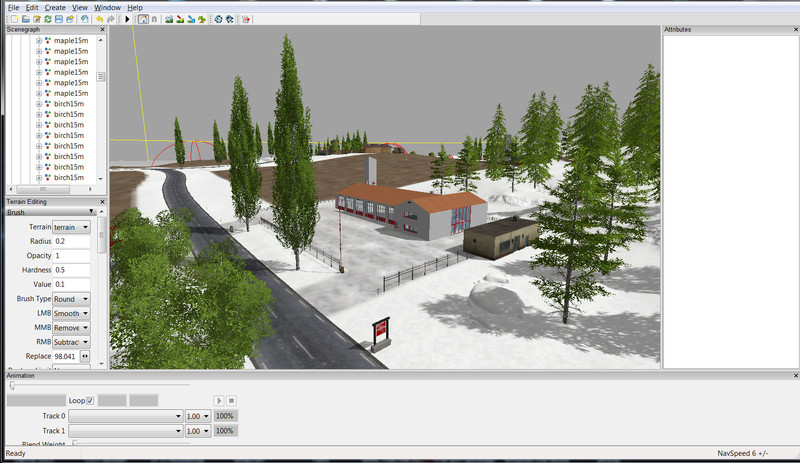Click the Save disk icon in toolbar
The width and height of the screenshot is (800, 463).
point(58,19)
